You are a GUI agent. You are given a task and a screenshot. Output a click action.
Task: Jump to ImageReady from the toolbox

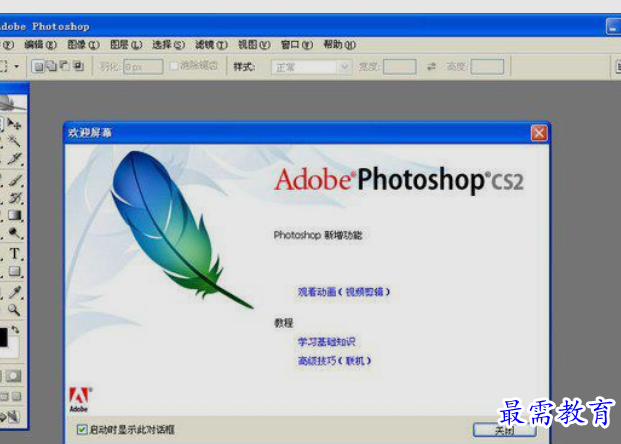tap(11, 416)
